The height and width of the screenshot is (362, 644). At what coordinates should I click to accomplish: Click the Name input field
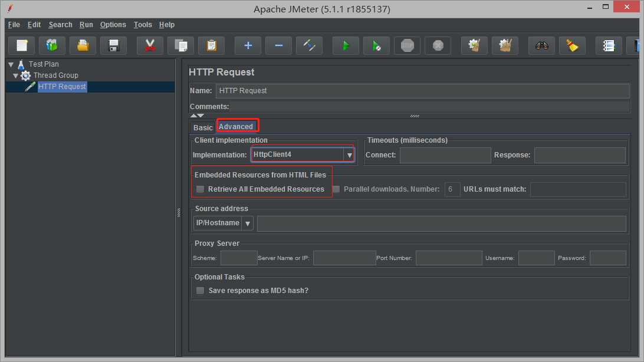coord(423,91)
